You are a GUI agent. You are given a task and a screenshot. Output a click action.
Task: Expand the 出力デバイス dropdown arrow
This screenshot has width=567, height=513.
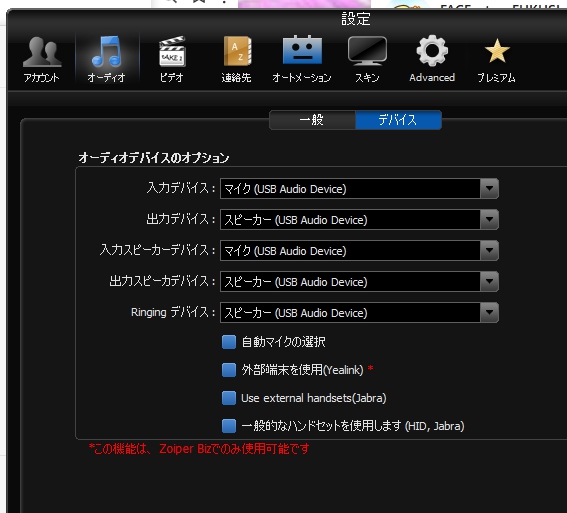coord(489,219)
